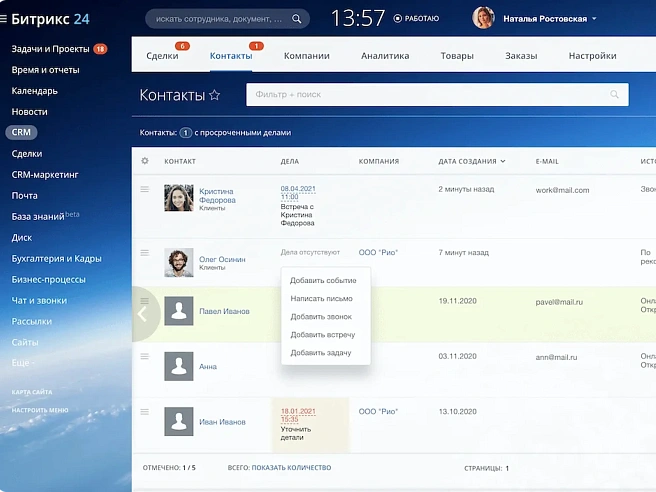Expand the user menu arrow next to Наталья Ростовская
The image size is (656, 492).
click(594, 19)
